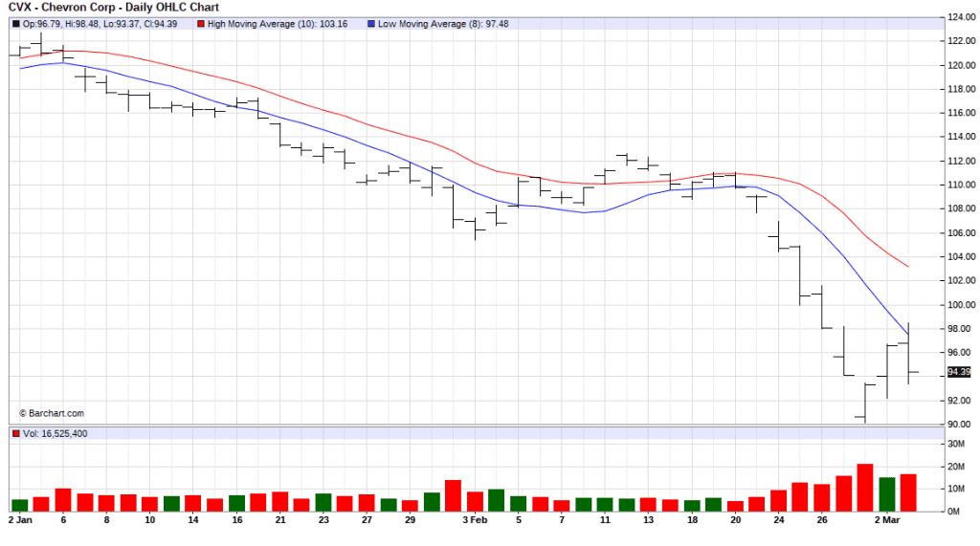
Task: Click the 30M volume axis label
Action: coord(956,444)
